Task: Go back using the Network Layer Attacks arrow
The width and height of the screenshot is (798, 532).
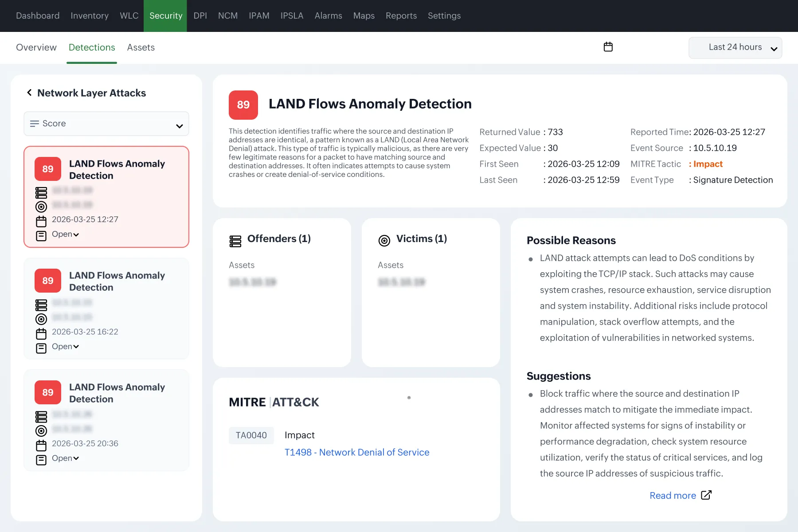Action: pyautogui.click(x=29, y=93)
